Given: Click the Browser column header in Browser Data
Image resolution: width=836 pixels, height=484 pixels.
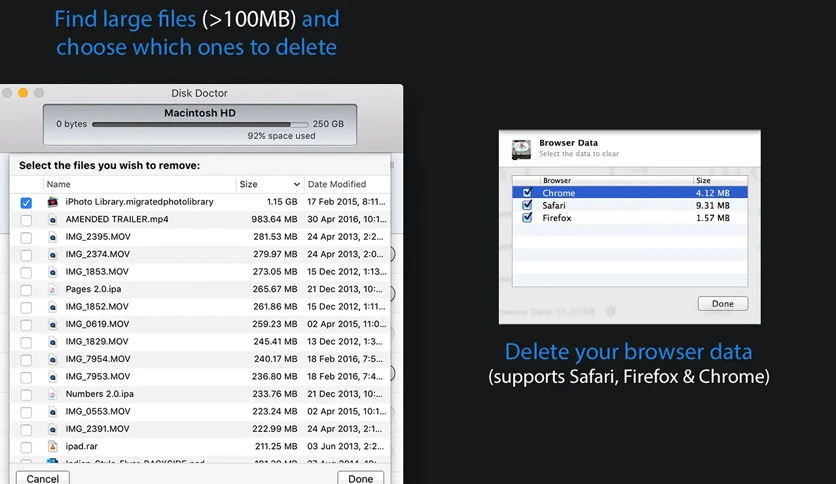Looking at the screenshot, I should (557, 180).
